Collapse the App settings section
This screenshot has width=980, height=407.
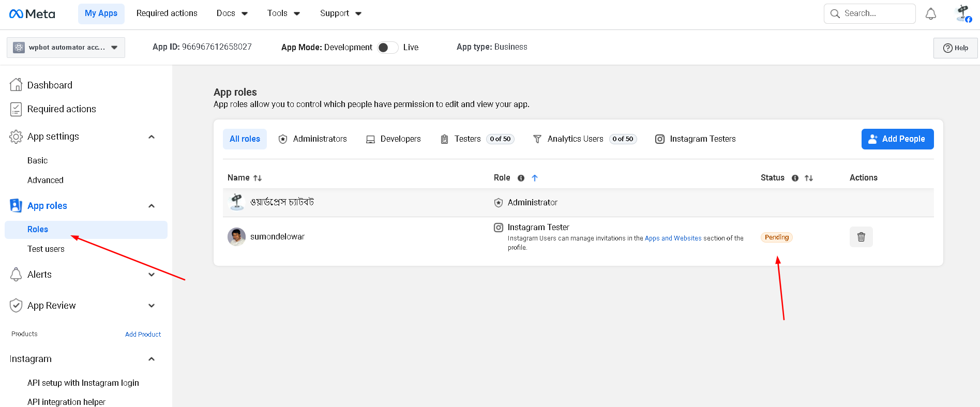(x=151, y=137)
